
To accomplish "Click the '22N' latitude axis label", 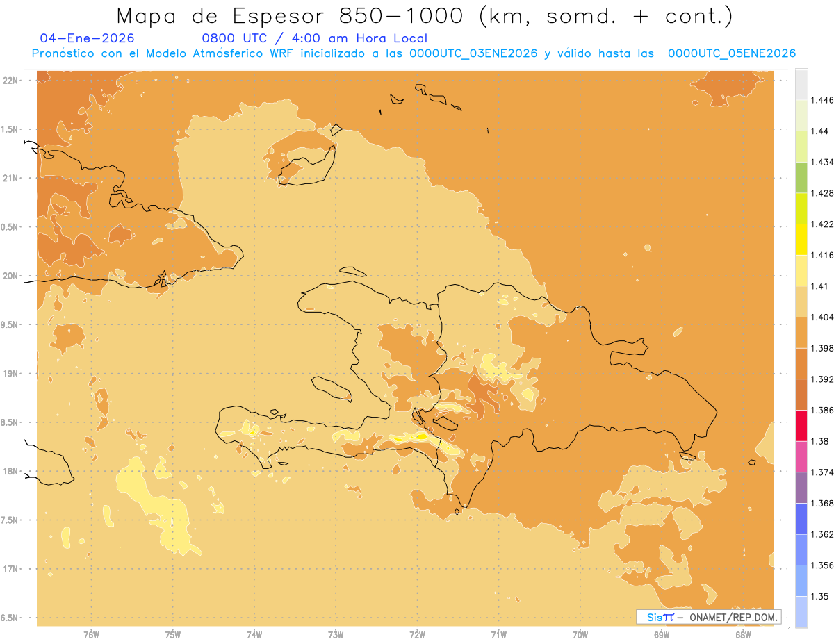I will [10, 81].
